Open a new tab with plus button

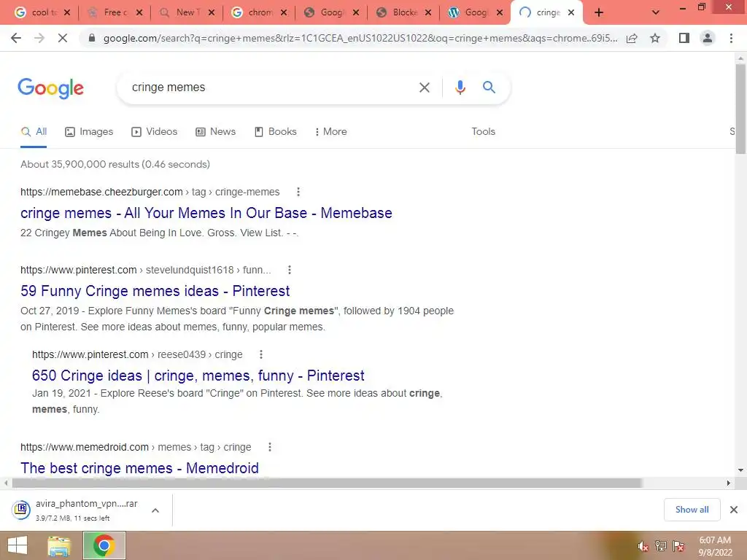[599, 13]
